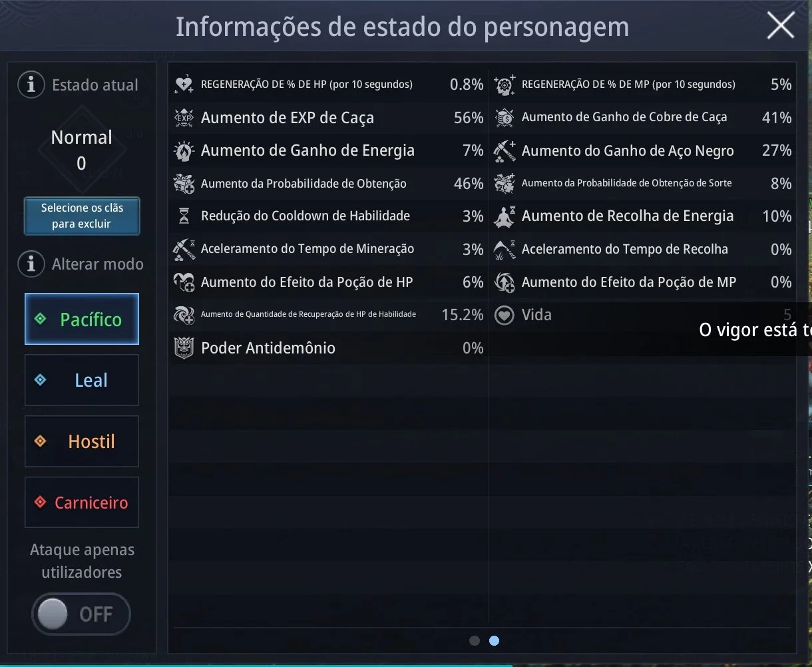Click the 27% Aço Negro value
The height and width of the screenshot is (667, 812).
[x=777, y=151]
